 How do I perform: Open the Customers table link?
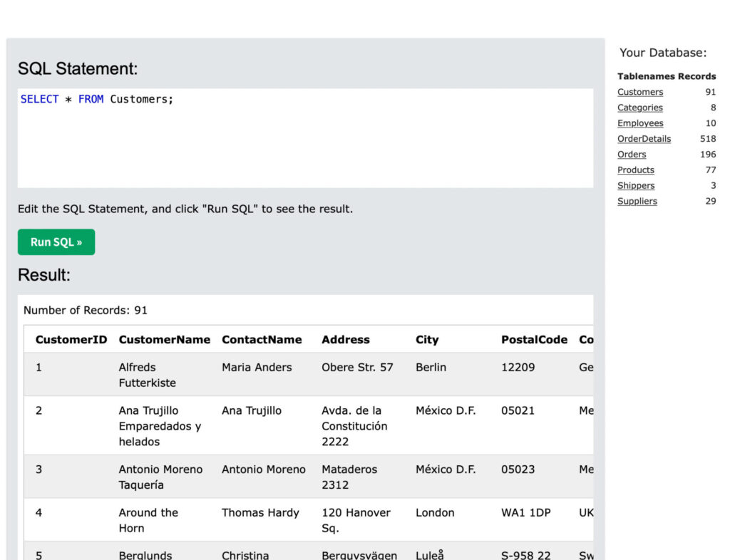[x=639, y=92]
